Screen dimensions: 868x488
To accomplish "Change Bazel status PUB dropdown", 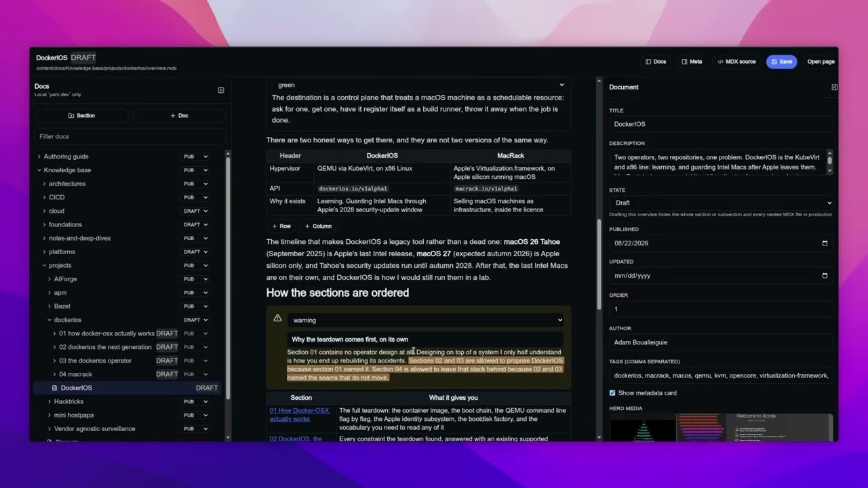I will pyautogui.click(x=195, y=306).
